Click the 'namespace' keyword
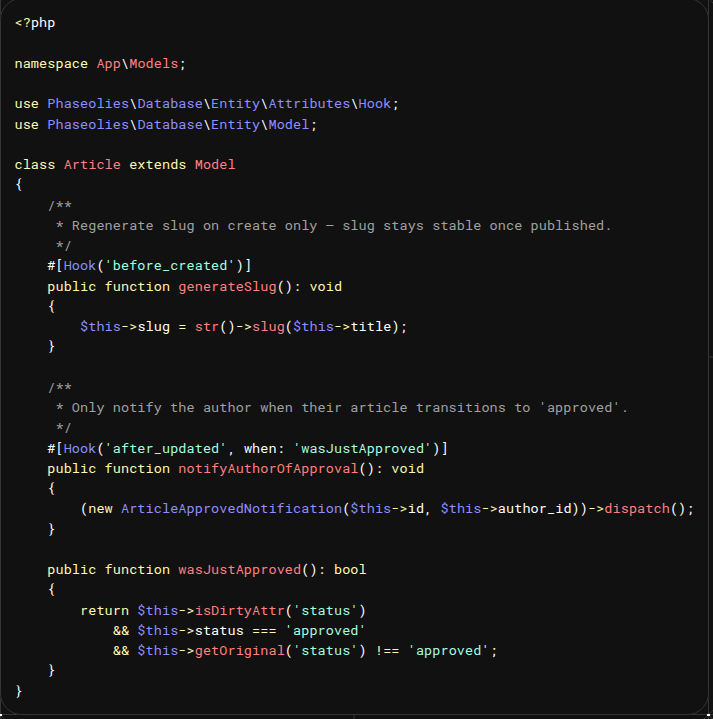The width and height of the screenshot is (713, 719). (51, 63)
